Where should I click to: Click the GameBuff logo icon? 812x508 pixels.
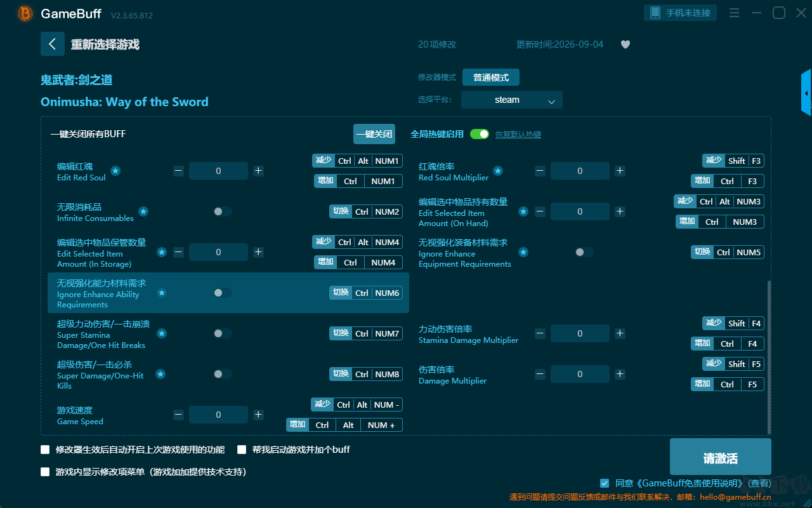(x=25, y=13)
